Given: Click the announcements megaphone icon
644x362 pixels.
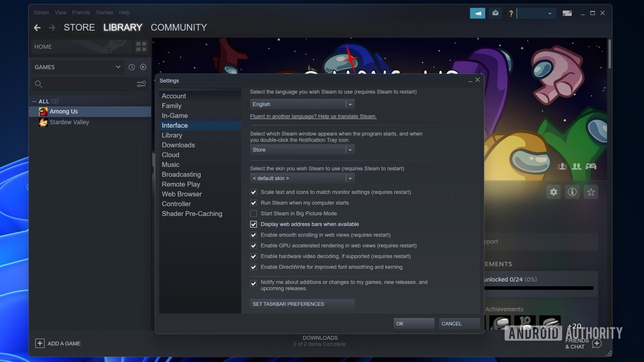Looking at the screenshot, I should click(478, 13).
